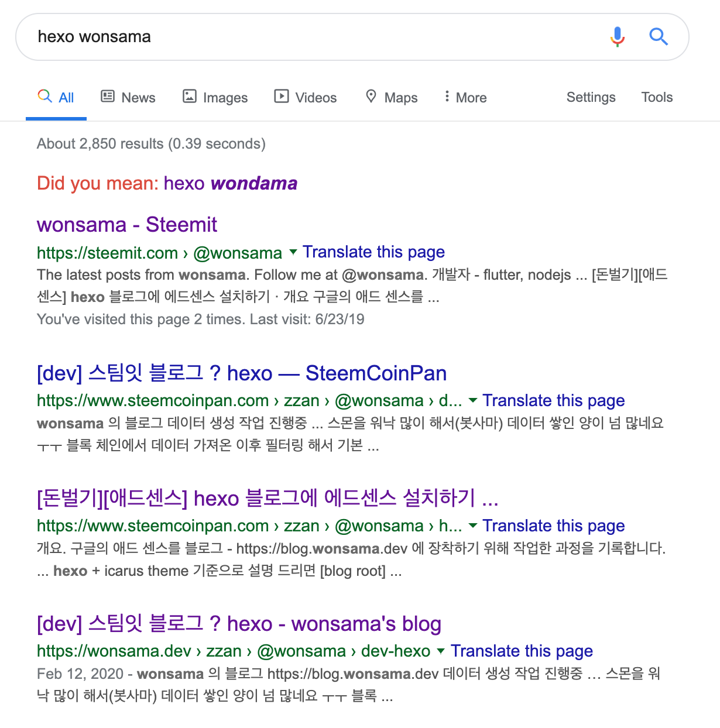This screenshot has width=720, height=728.
Task: Switch to the News tab
Action: 128,97
